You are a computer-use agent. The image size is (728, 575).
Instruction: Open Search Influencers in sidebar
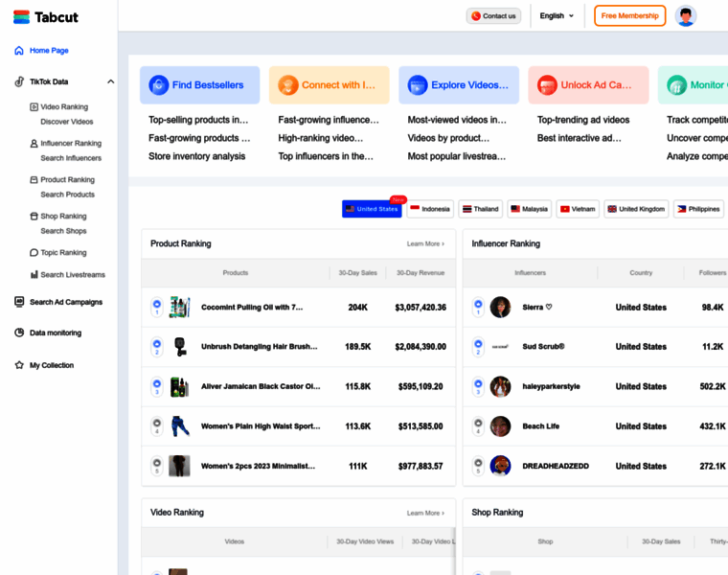point(71,158)
